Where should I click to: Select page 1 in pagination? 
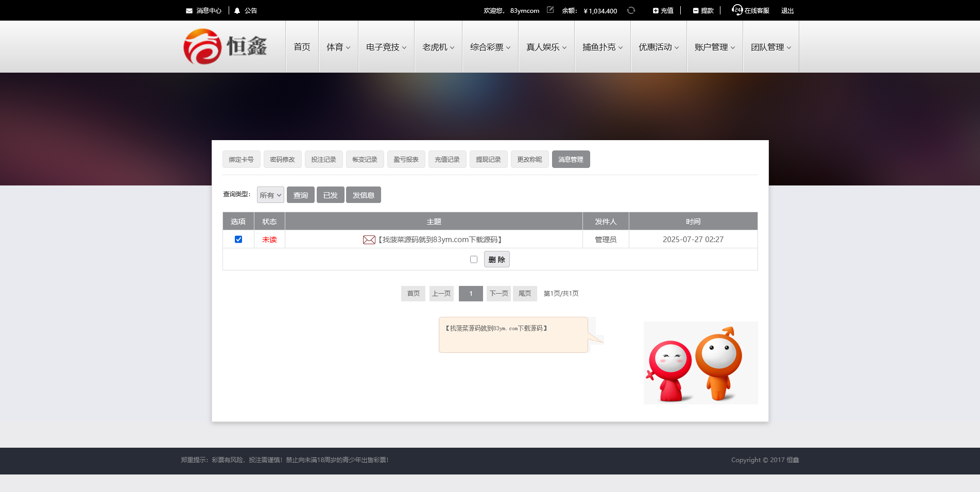coord(471,294)
